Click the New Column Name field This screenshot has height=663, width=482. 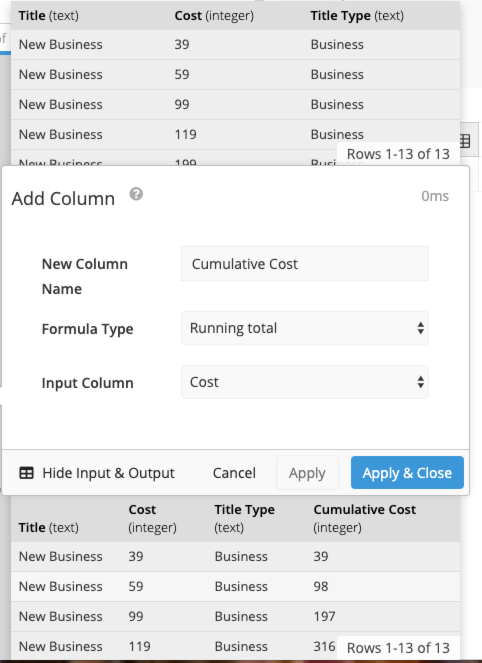click(305, 264)
